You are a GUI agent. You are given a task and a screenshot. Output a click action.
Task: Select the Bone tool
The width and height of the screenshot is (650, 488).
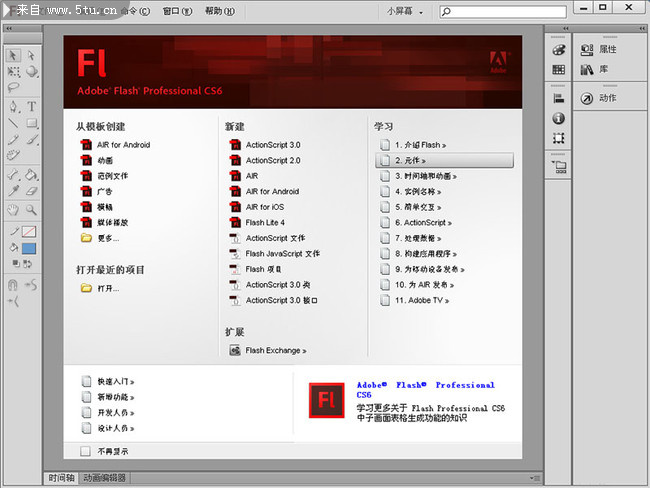pyautogui.click(x=13, y=175)
